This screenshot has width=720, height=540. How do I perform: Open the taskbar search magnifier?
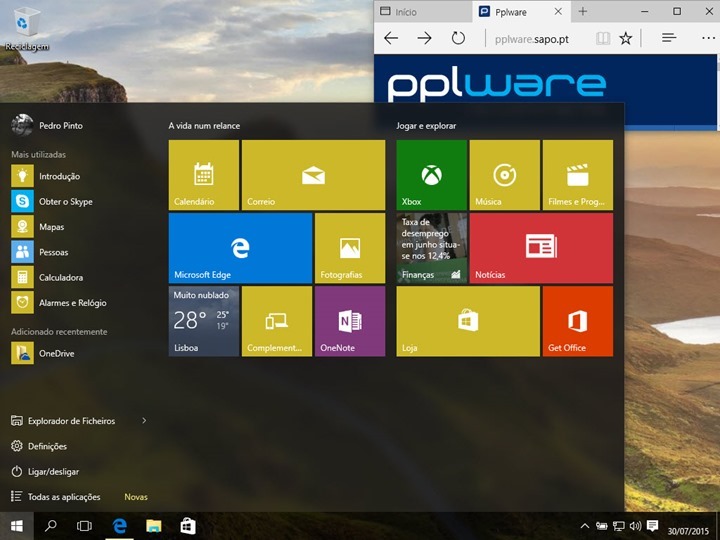(51, 526)
